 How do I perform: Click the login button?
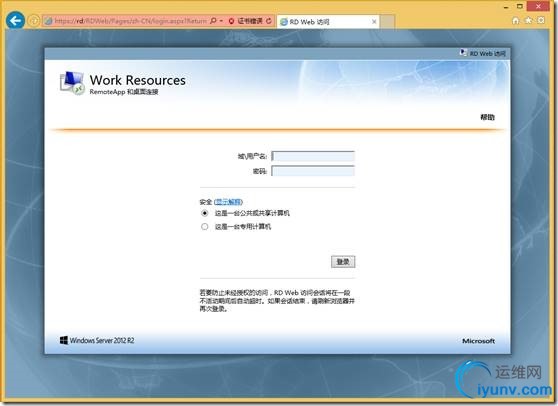pyautogui.click(x=343, y=262)
